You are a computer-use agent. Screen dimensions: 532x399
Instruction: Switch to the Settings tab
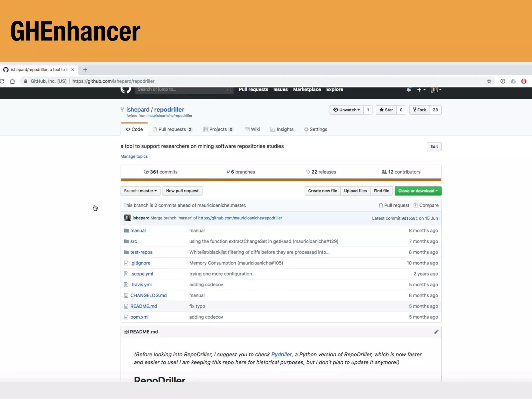tap(316, 129)
